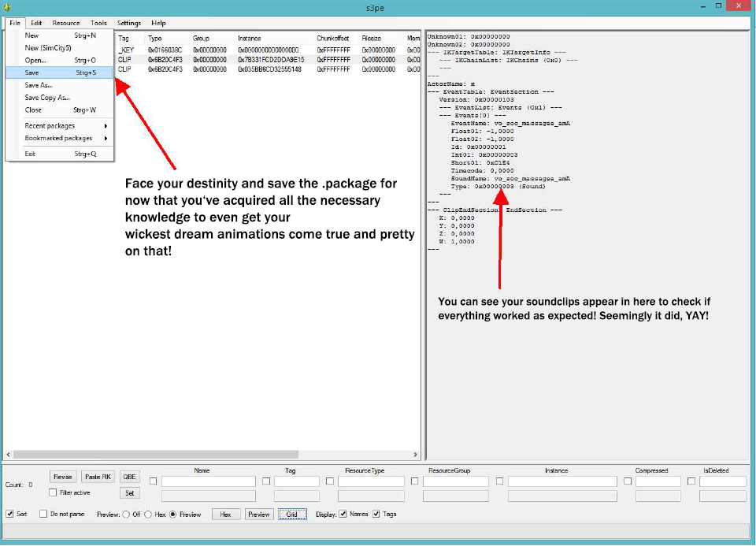Click the Preview button
Image resolution: width=756 pixels, height=546 pixels.
(259, 514)
